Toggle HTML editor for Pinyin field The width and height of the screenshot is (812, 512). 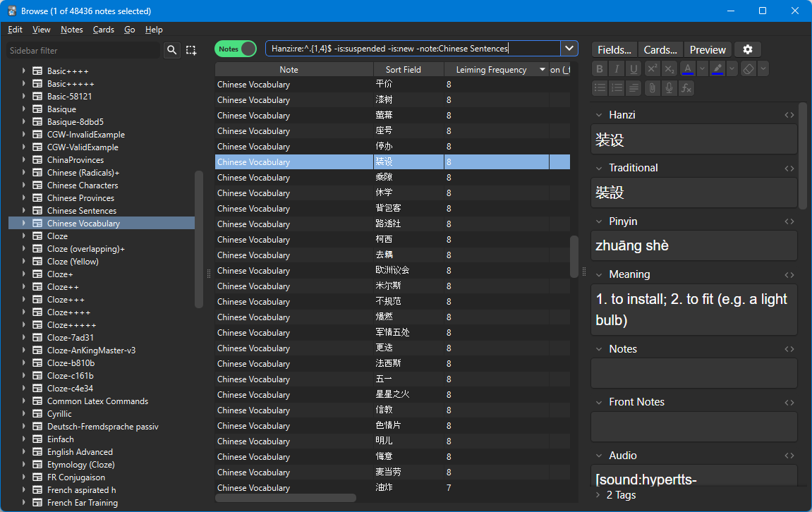click(x=789, y=221)
